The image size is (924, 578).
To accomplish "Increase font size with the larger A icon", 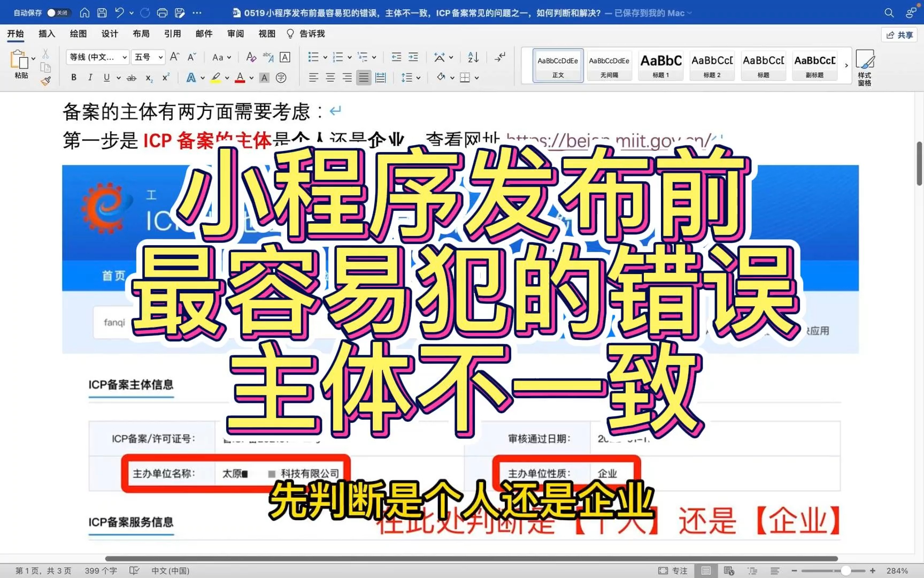I will point(175,57).
